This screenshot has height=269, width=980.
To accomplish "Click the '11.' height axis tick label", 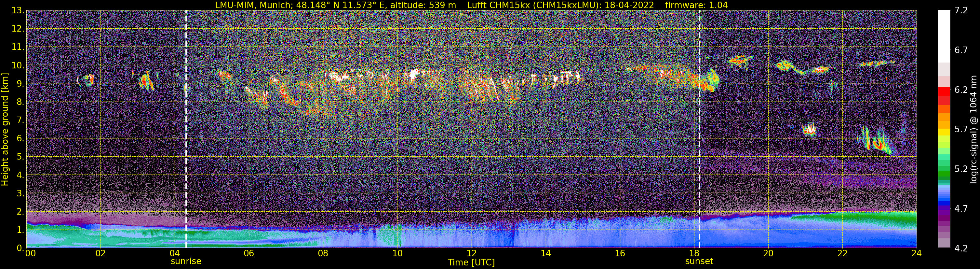I will (18, 47).
